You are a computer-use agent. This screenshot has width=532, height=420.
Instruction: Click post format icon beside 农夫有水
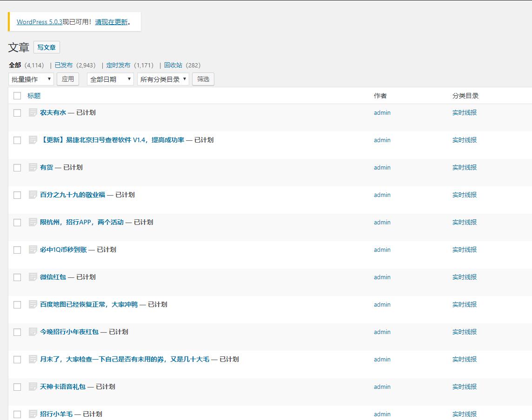click(x=33, y=112)
